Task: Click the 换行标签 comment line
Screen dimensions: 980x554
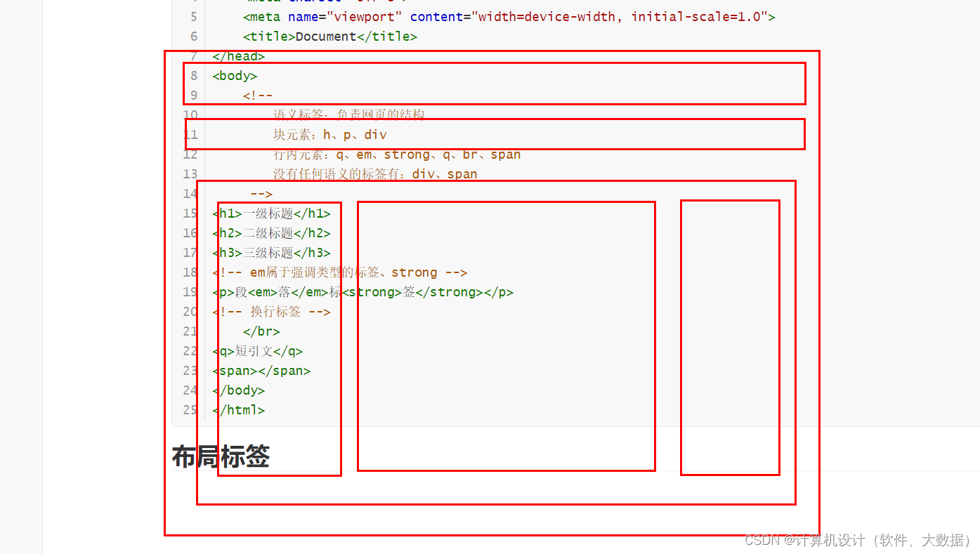Action: point(271,312)
